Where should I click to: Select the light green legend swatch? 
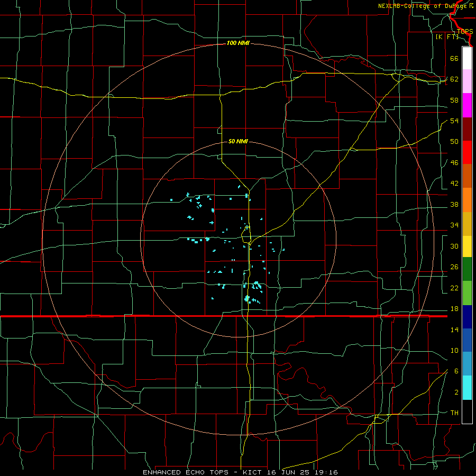[x=467, y=293]
